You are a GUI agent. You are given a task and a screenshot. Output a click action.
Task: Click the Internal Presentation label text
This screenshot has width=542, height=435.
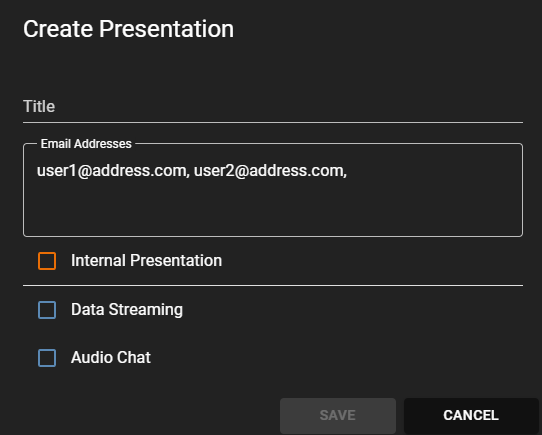tap(147, 260)
